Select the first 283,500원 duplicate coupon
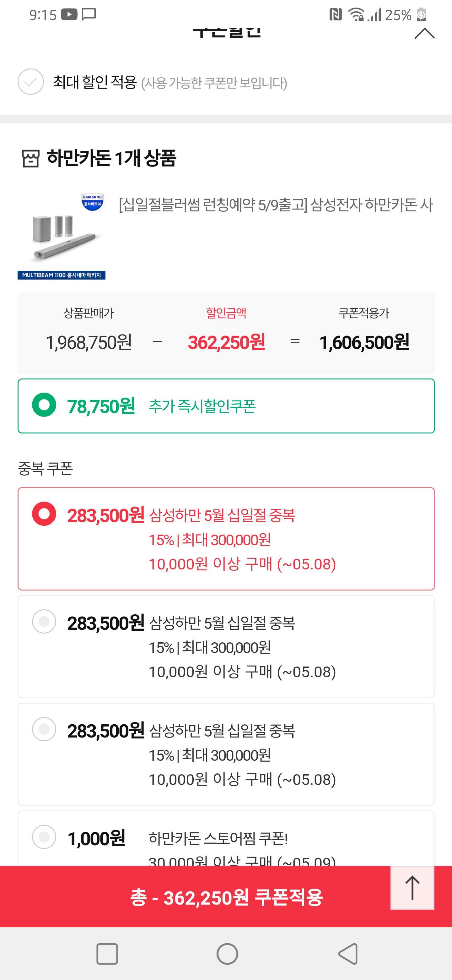 44,514
